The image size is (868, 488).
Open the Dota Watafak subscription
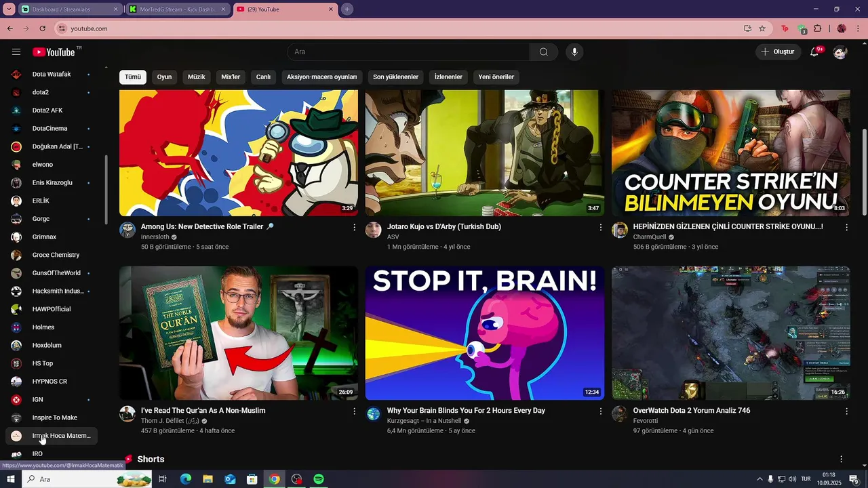point(52,75)
